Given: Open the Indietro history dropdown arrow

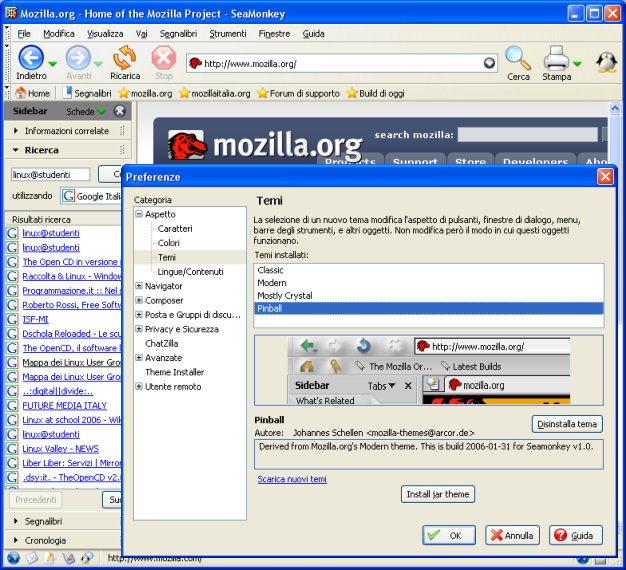Looking at the screenshot, I should [x=52, y=64].
